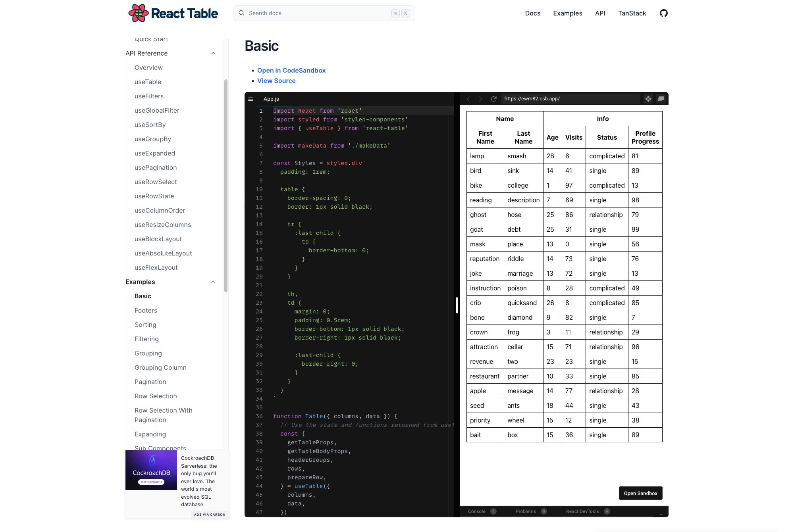
Task: Open the Console tab in sandbox
Action: (x=476, y=511)
